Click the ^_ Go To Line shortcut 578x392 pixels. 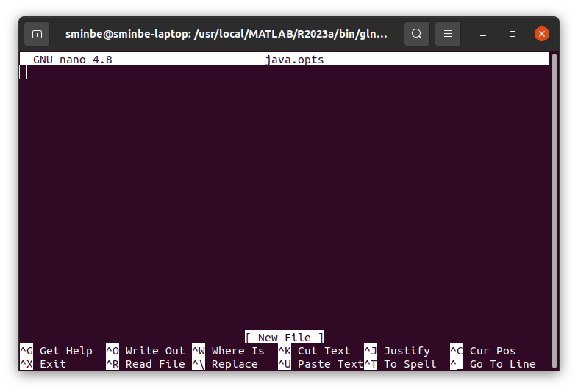tap(493, 364)
